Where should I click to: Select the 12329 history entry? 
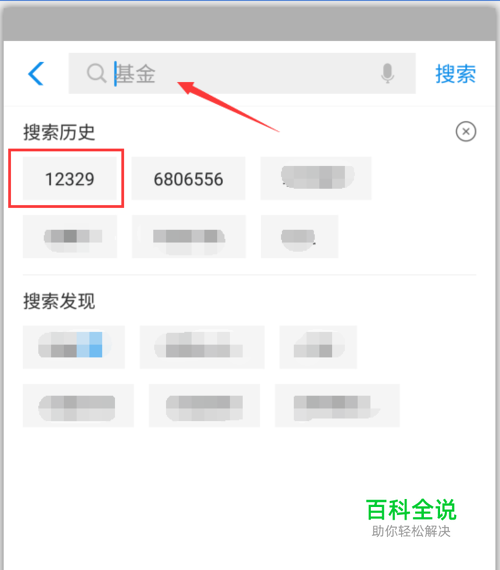click(69, 178)
